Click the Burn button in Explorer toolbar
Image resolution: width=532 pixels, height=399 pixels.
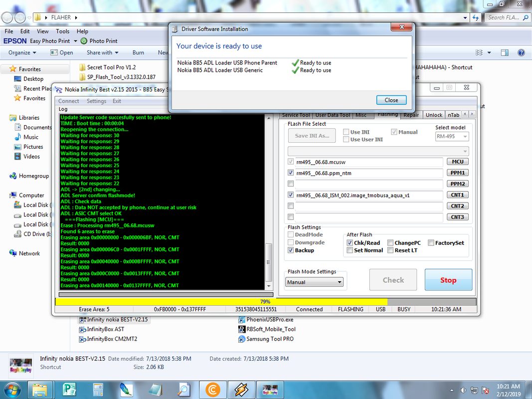point(138,52)
